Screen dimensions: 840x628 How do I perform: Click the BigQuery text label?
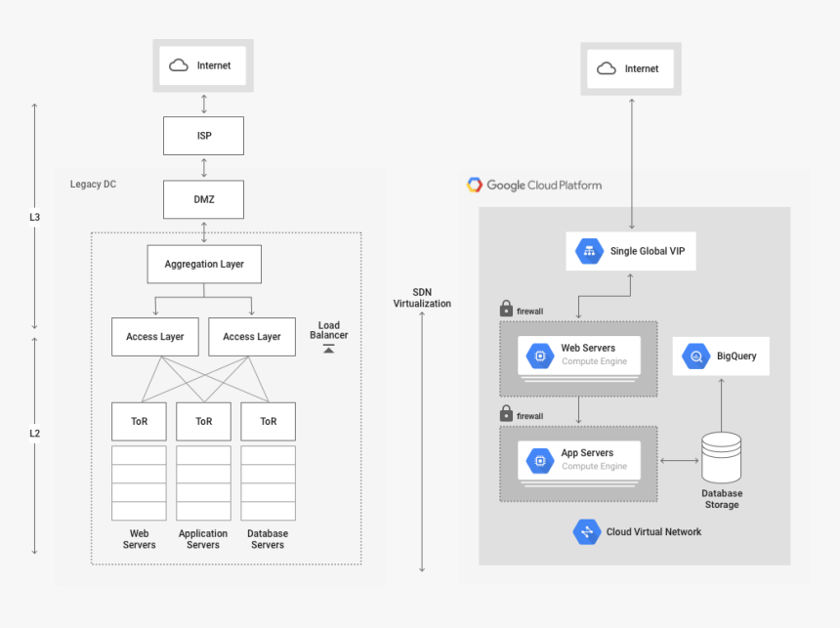click(x=736, y=356)
